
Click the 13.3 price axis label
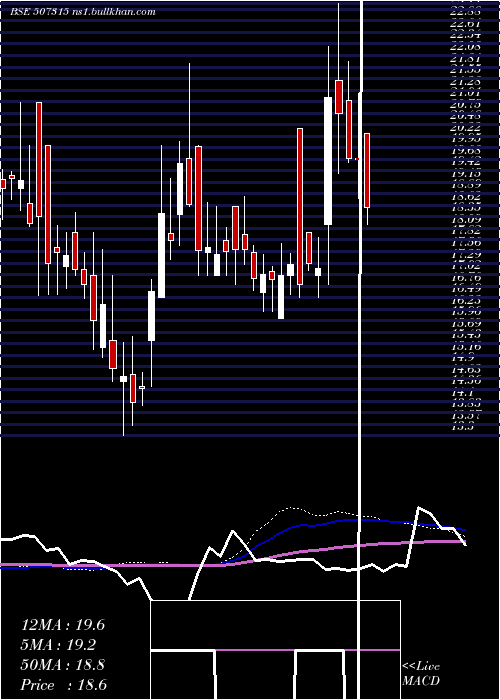click(462, 427)
